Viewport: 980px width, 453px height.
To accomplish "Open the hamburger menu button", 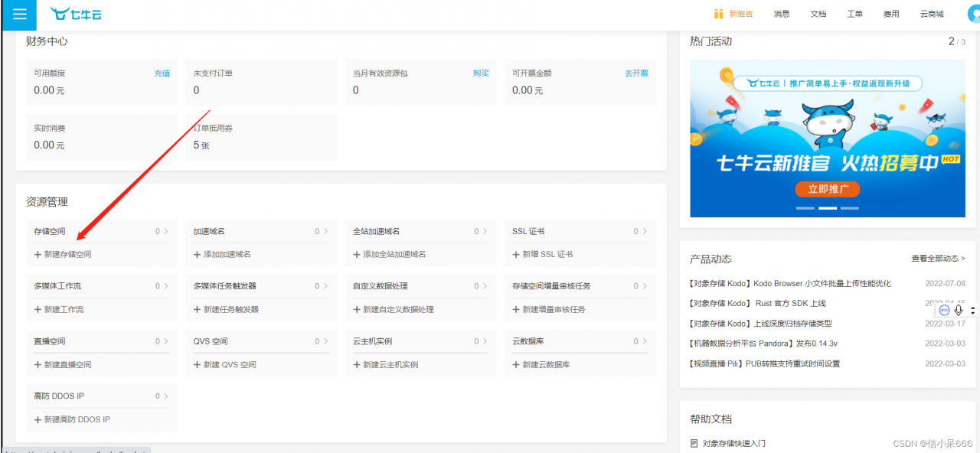I will [x=19, y=15].
